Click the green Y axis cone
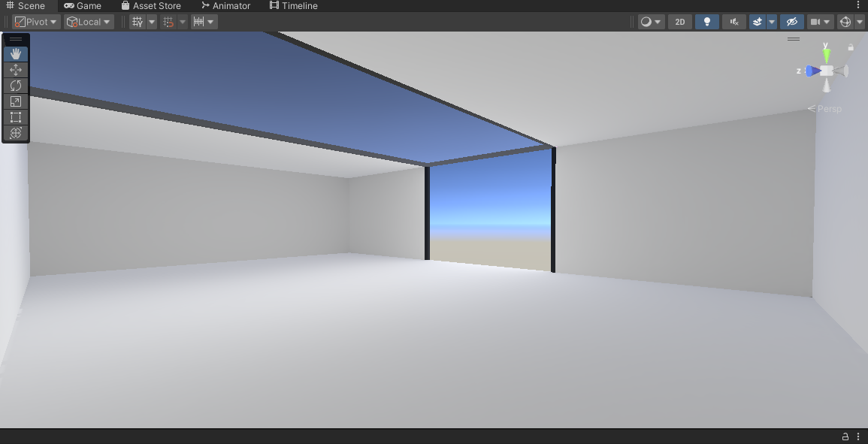 pos(827,56)
